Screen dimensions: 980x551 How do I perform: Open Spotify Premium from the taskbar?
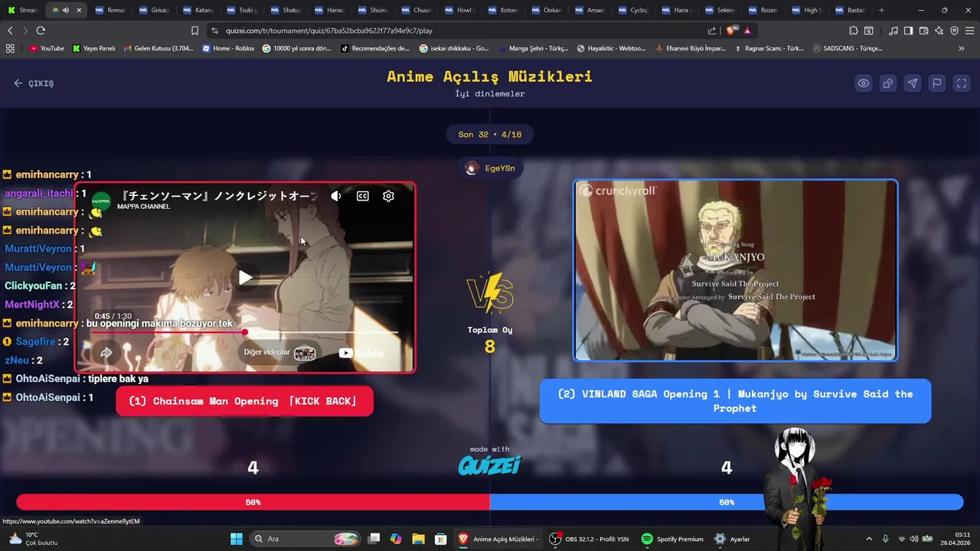[672, 539]
